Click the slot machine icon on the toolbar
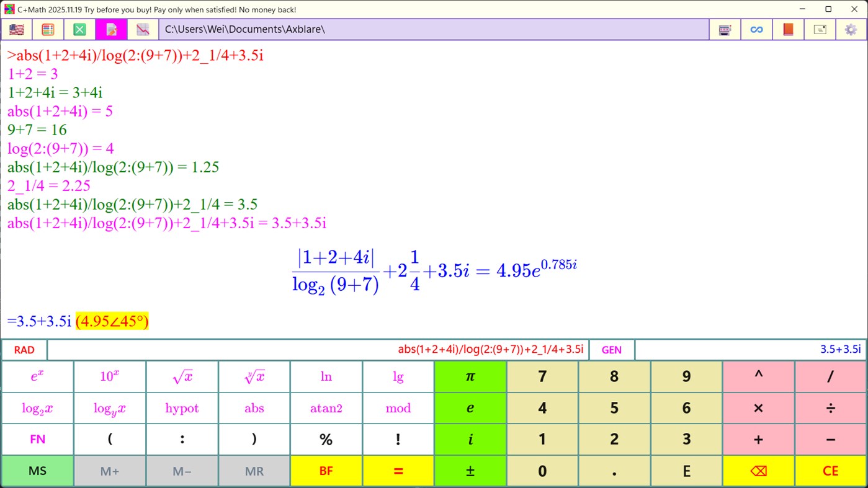Image resolution: width=868 pixels, height=488 pixels. [725, 29]
